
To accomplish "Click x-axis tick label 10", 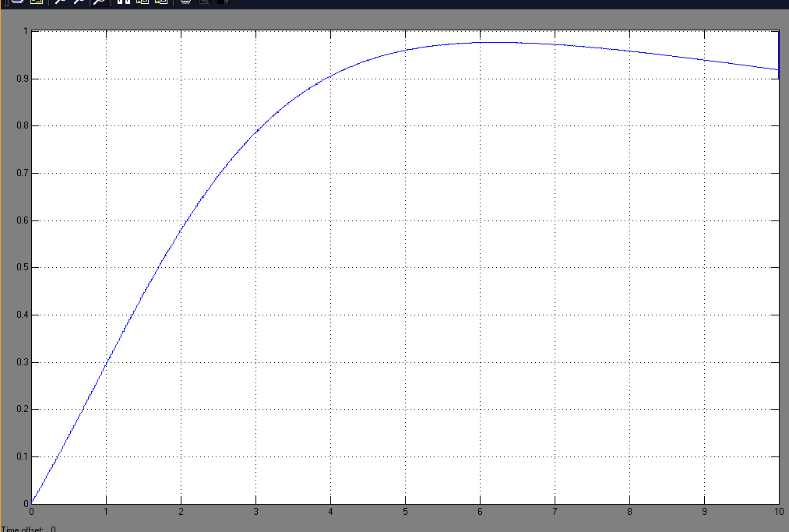I will coord(779,512).
